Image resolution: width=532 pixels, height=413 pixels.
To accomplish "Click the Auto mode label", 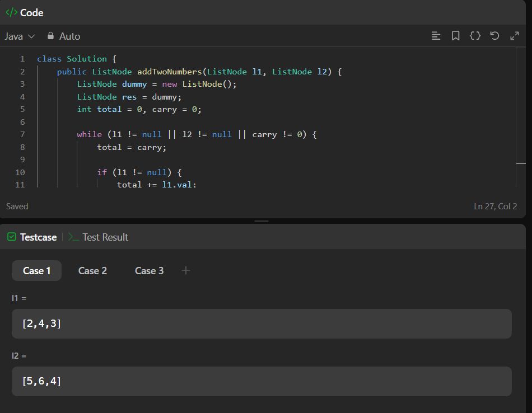I will [x=69, y=36].
